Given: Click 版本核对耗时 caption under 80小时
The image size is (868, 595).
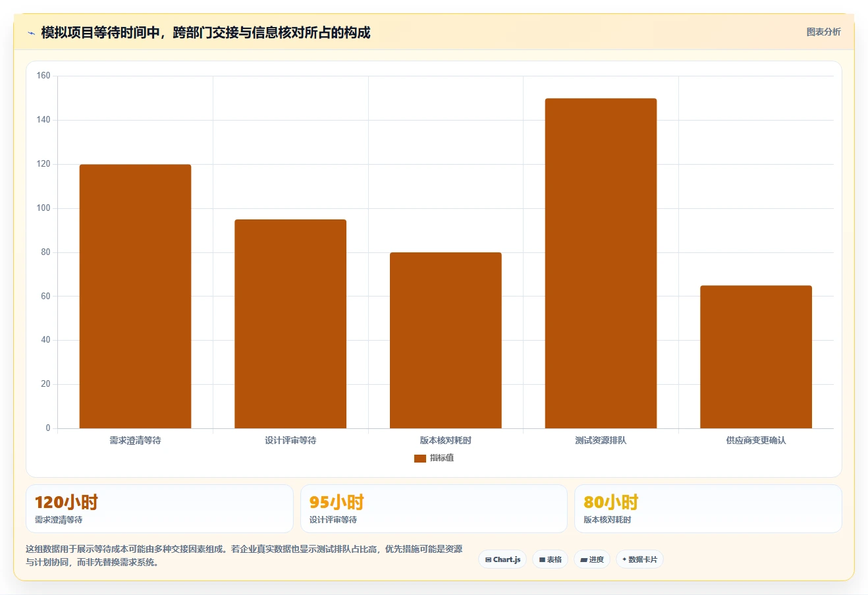Looking at the screenshot, I should [607, 520].
